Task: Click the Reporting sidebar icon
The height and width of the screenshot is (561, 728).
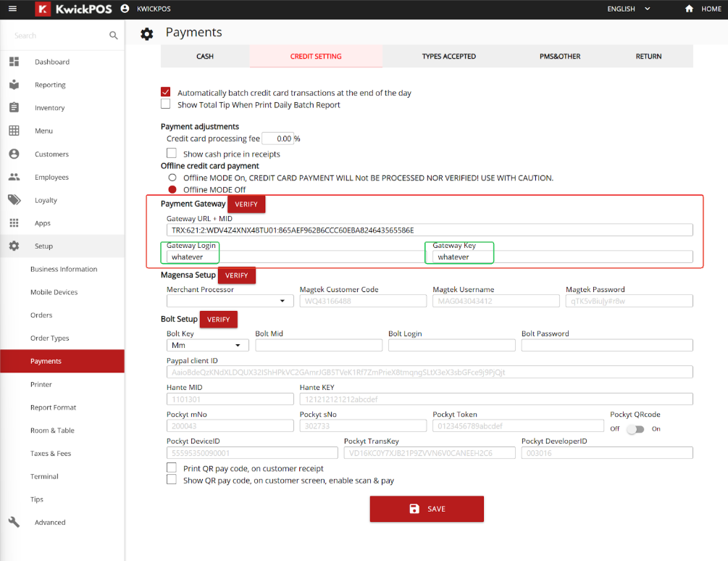Action: click(x=14, y=85)
